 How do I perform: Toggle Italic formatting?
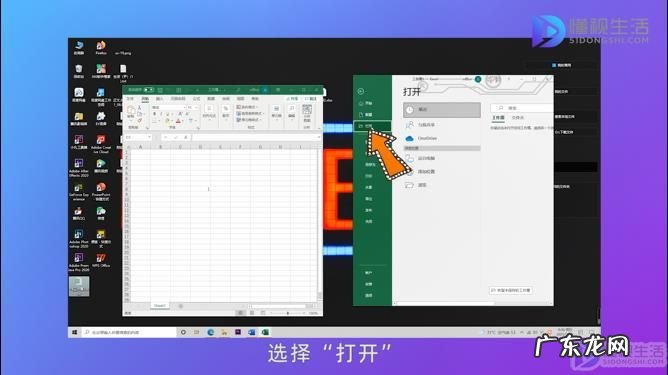pyautogui.click(x=161, y=114)
